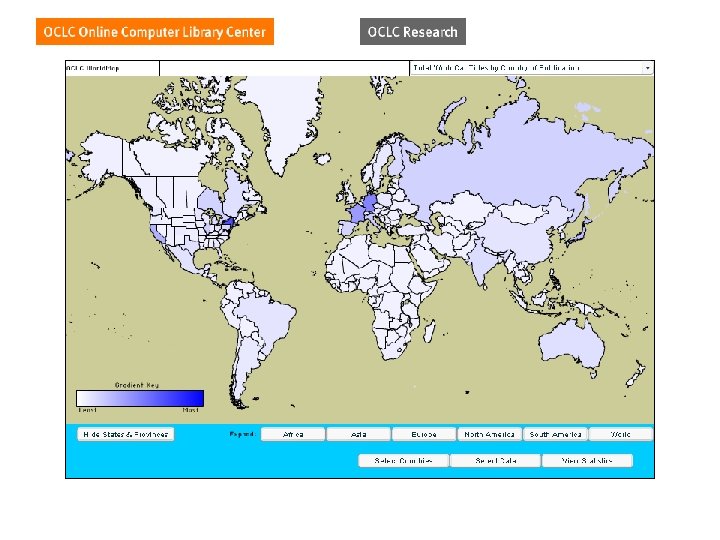Screen dimensions: 720x540
Task: Click the Gradient Key heading text
Action: pos(136,385)
